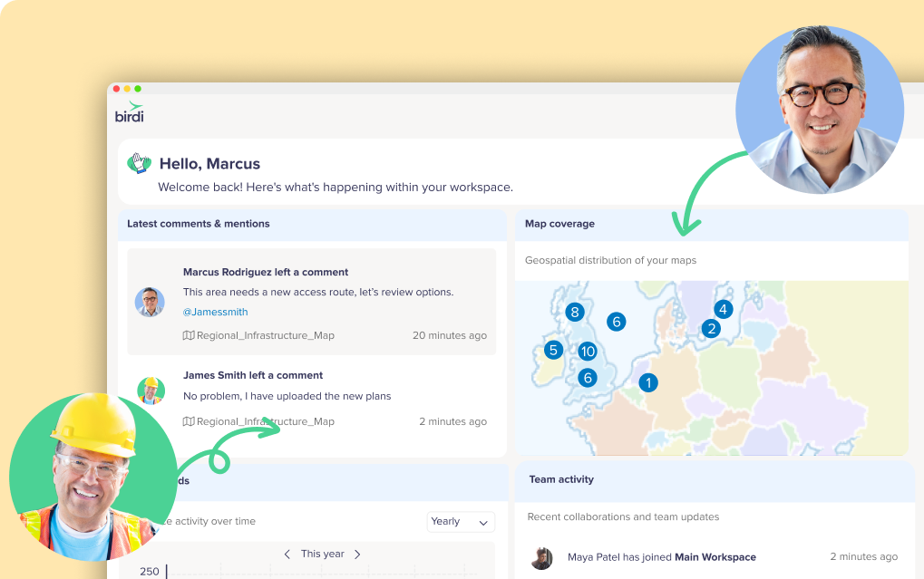The height and width of the screenshot is (579, 924).
Task: Select map cluster marker 10
Action: pyautogui.click(x=588, y=352)
